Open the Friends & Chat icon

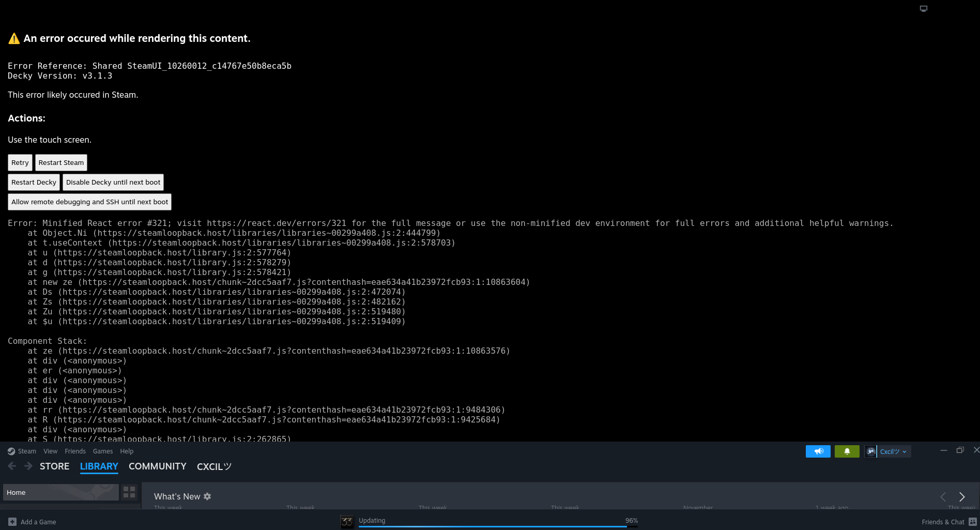coord(973,522)
